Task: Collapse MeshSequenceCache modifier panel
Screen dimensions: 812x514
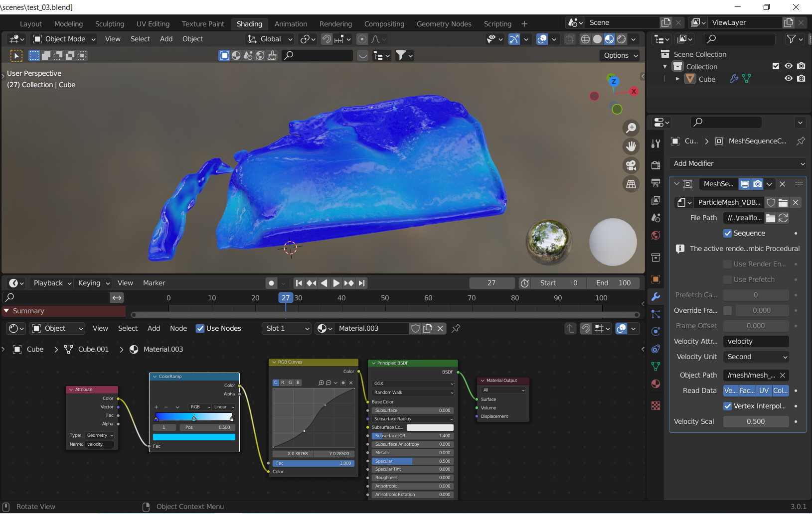Action: pos(676,184)
